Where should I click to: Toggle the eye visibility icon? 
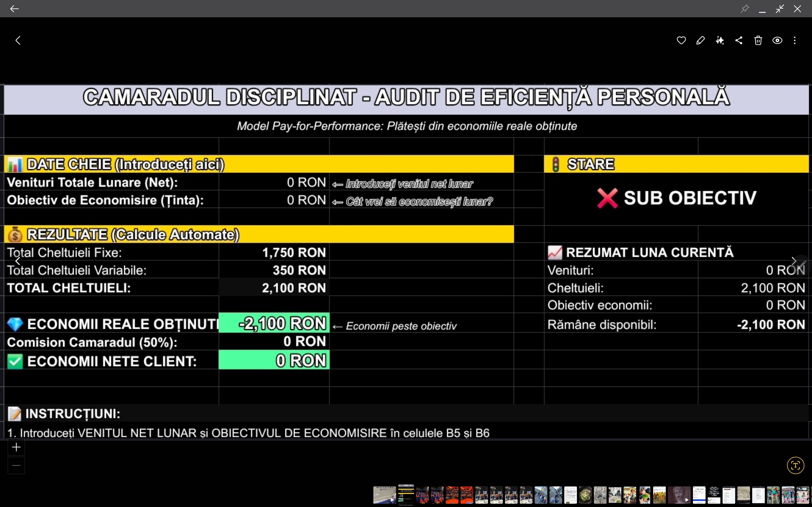(x=777, y=41)
